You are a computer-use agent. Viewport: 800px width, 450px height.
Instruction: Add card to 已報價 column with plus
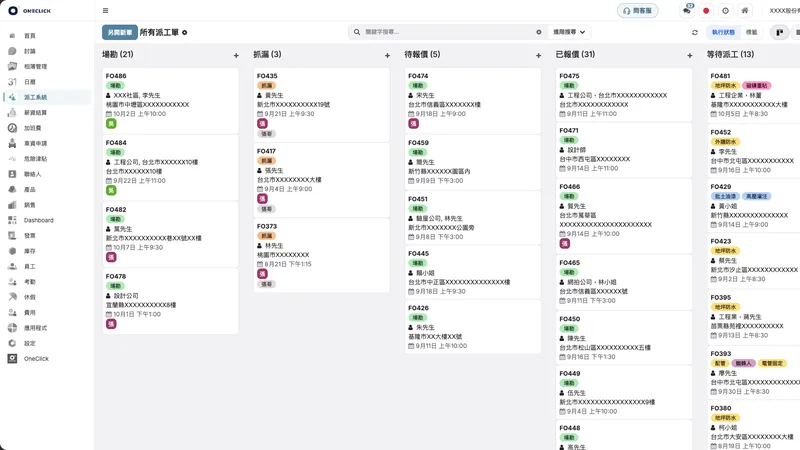coord(689,55)
